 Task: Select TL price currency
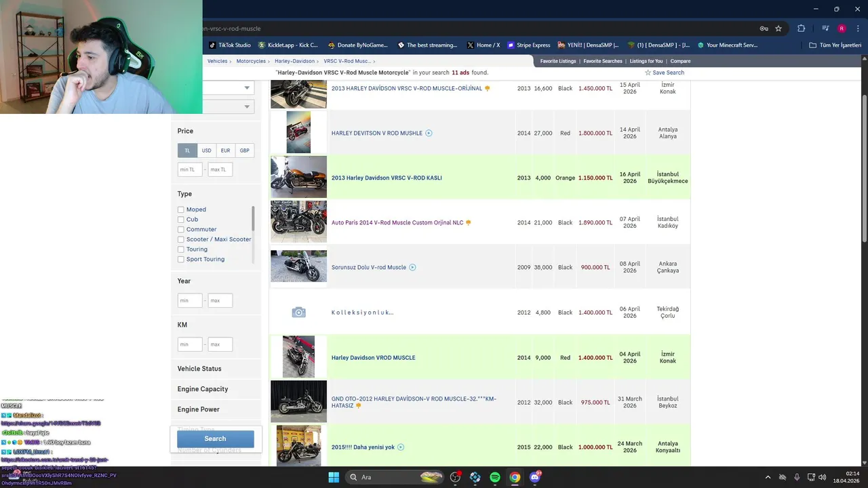point(187,150)
